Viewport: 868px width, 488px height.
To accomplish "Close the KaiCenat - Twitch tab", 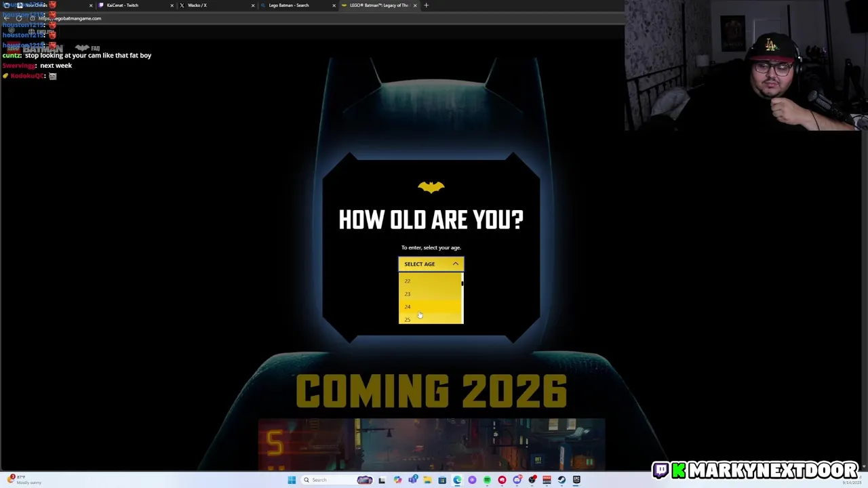I will 172,5.
